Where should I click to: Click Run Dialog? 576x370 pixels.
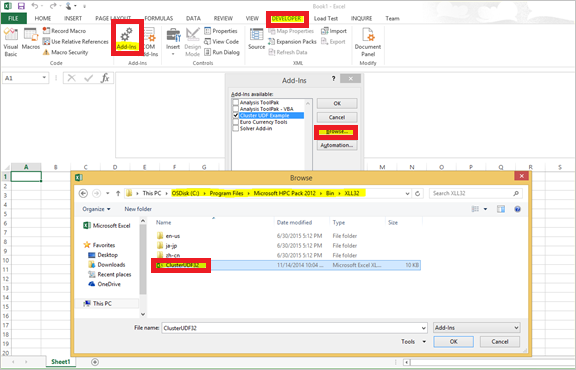(x=222, y=52)
